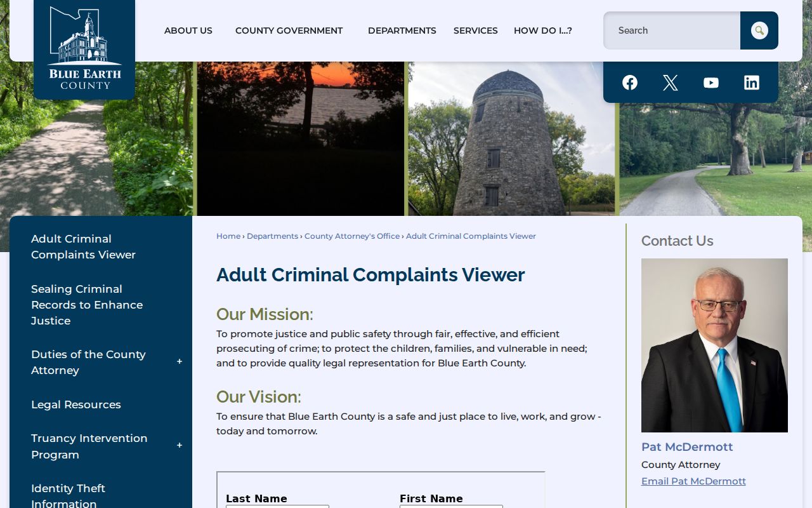Open Truancy Intervention Program page
The width and height of the screenshot is (812, 508).
[89, 446]
